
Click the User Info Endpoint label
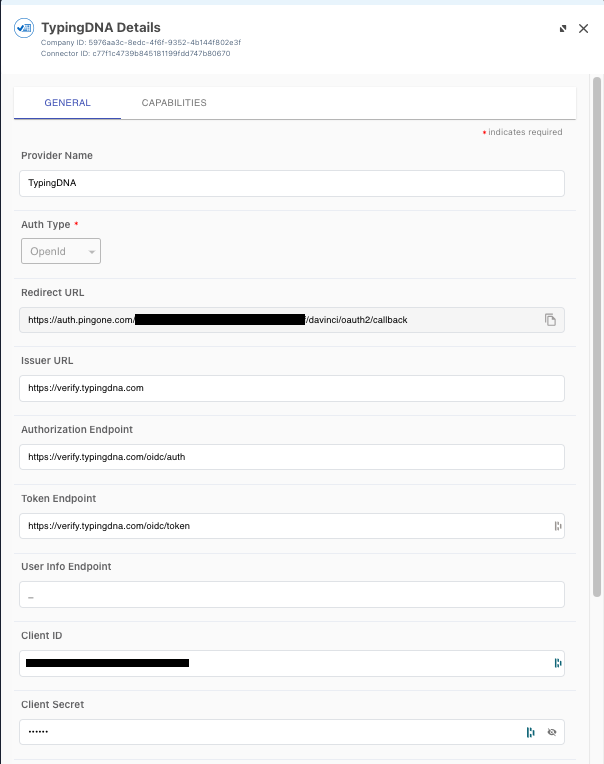[x=66, y=567]
